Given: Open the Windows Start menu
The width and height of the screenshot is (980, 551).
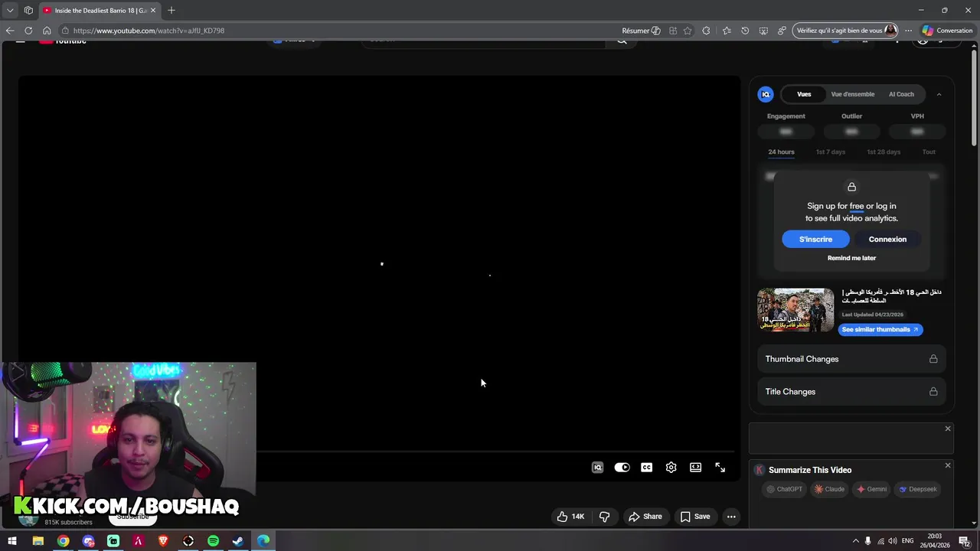Looking at the screenshot, I should point(12,541).
